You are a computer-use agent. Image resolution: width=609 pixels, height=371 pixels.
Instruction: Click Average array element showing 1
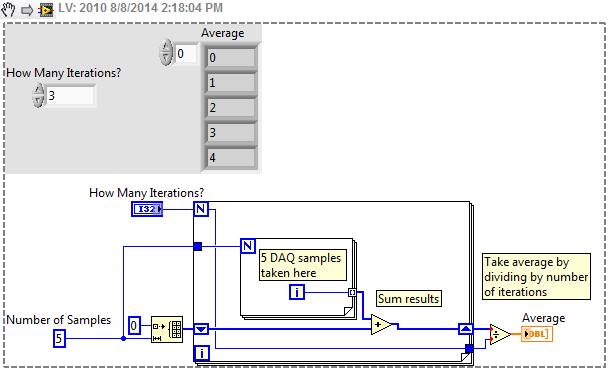pos(230,83)
